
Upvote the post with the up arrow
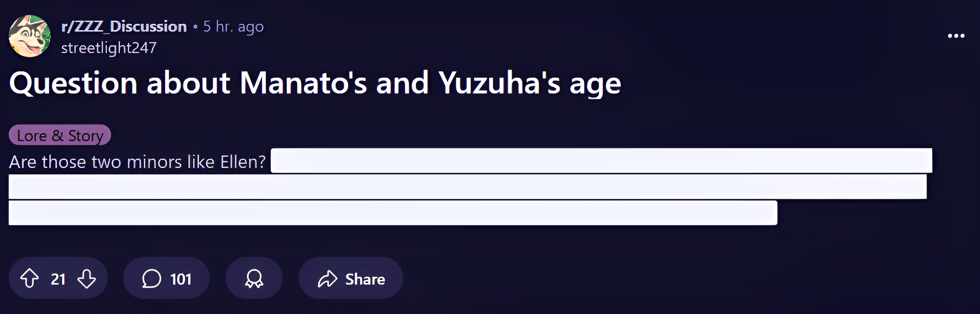coord(29,278)
